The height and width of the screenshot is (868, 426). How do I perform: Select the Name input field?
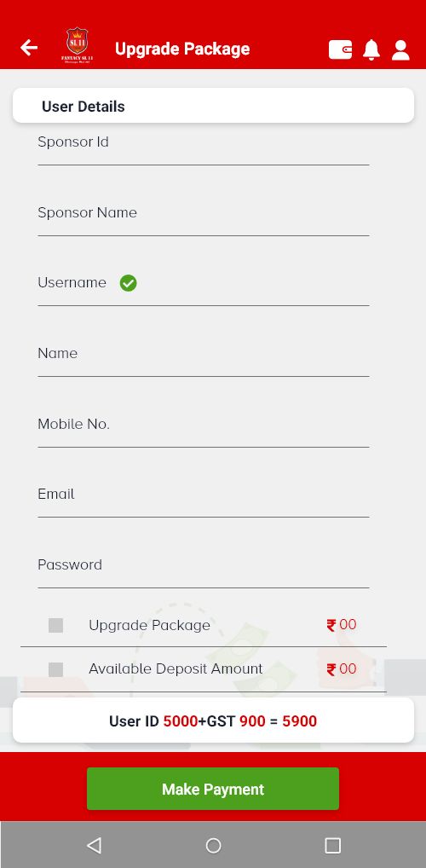point(204,357)
